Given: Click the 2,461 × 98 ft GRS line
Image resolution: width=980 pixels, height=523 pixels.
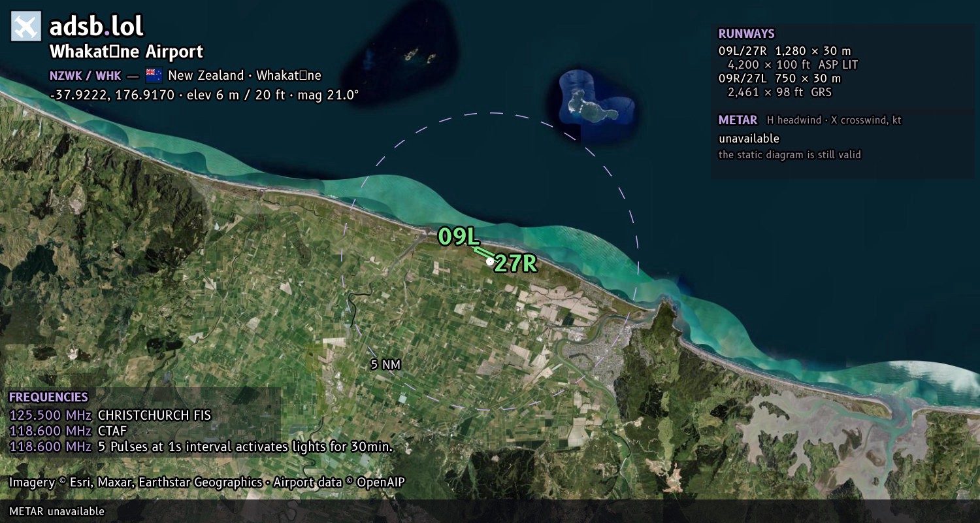Looking at the screenshot, I should point(779,92).
